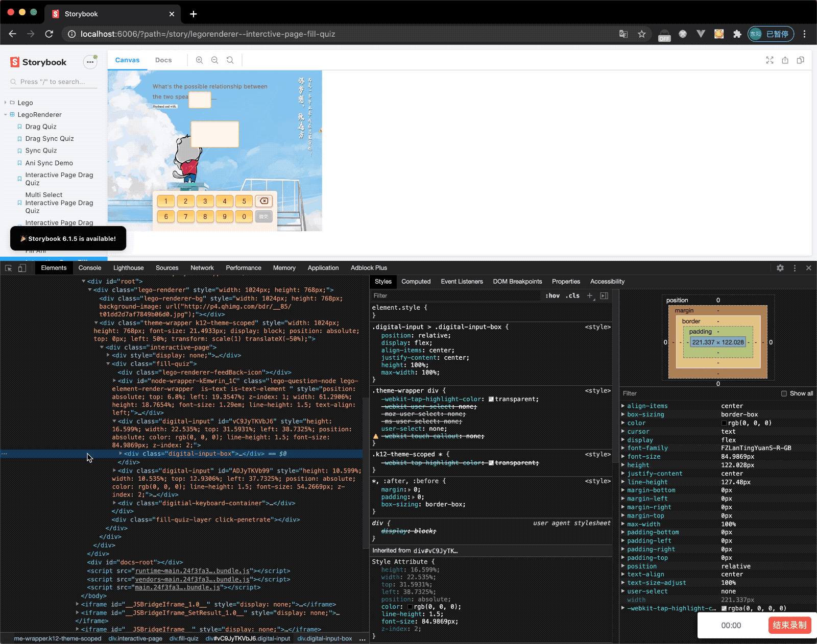Bookmark page with star icon
This screenshot has height=644, width=817.
(x=642, y=34)
